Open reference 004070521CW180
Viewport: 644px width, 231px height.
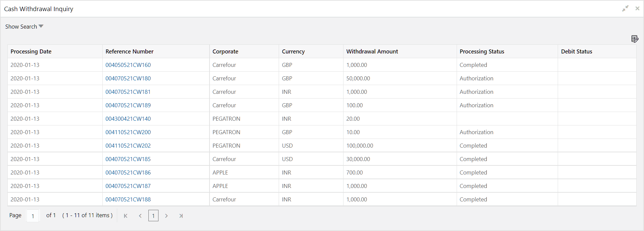tap(128, 78)
